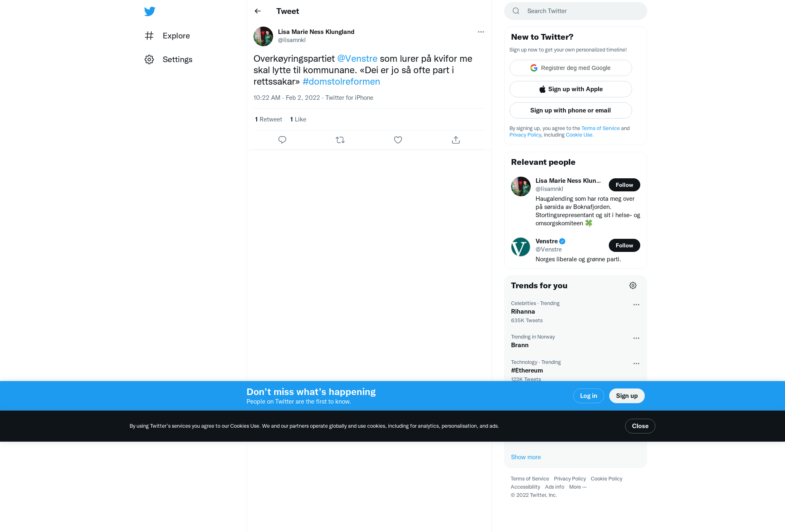Expand options for Brann trend
The height and width of the screenshot is (532, 785).
coord(636,338)
